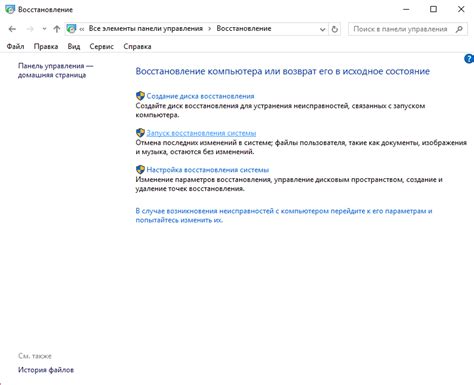The height and width of the screenshot is (385, 474).
Task: Open История файлов link
Action: (46, 370)
